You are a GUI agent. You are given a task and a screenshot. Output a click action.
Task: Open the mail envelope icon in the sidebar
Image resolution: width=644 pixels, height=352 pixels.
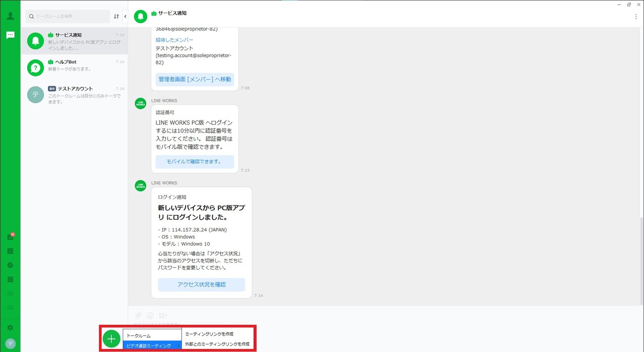[x=10, y=307]
